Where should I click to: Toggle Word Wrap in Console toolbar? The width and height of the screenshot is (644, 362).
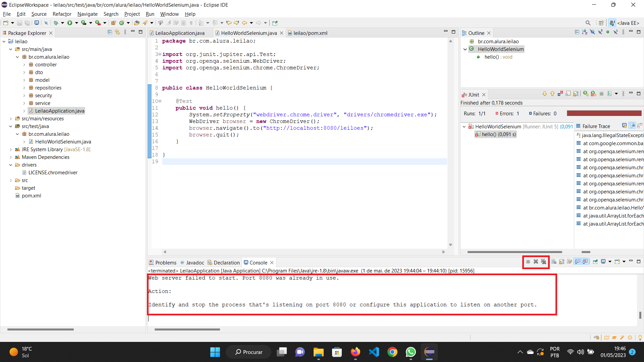(570, 261)
